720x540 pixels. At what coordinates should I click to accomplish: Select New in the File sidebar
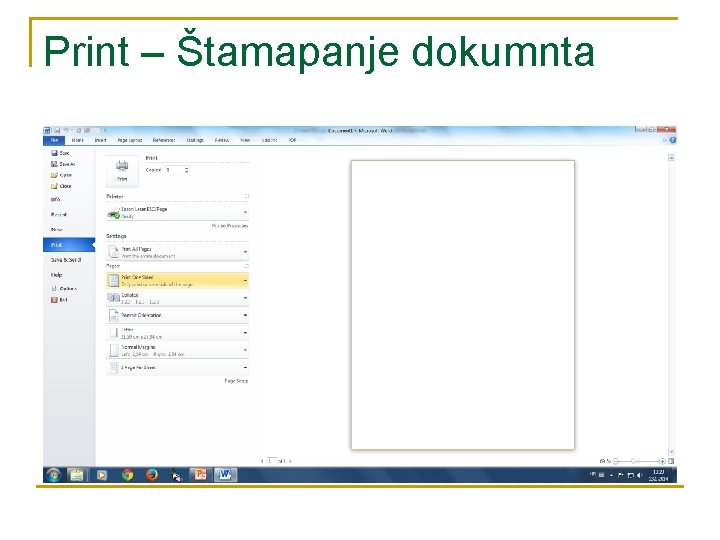(x=56, y=229)
